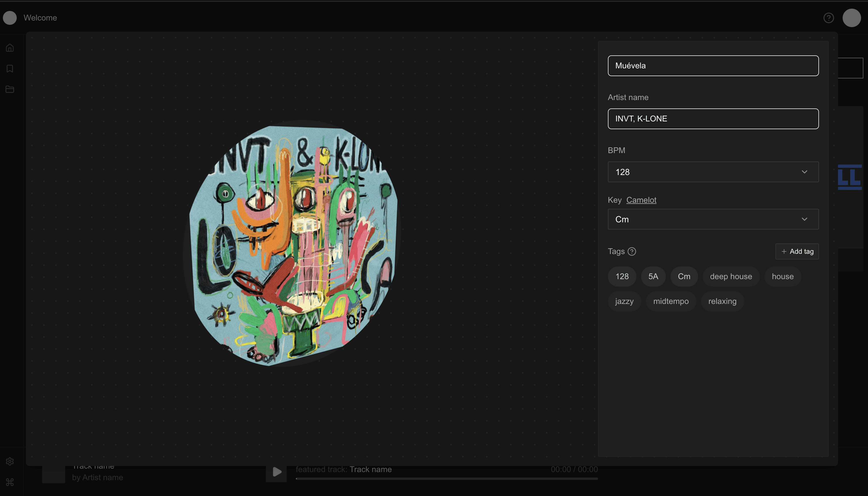Select the jazzy tag

(624, 301)
